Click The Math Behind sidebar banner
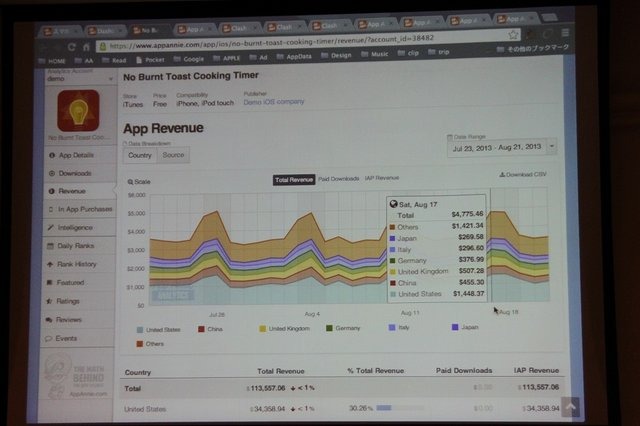640x426 pixels. tap(76, 377)
